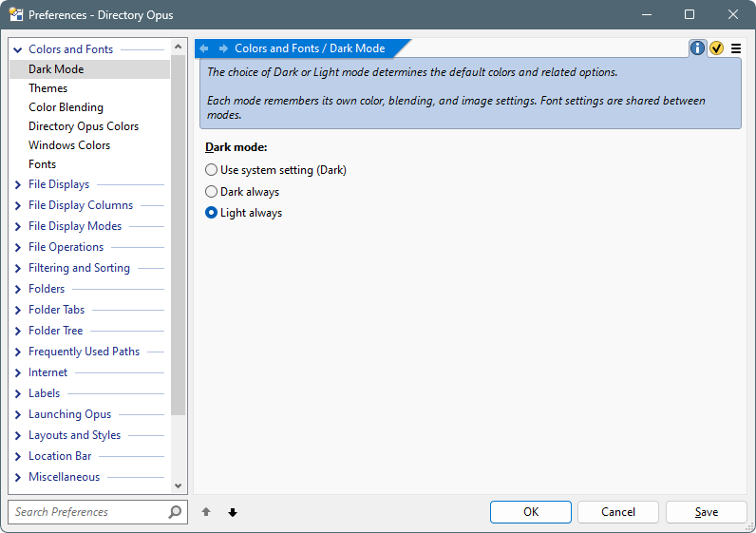This screenshot has height=533, width=756.
Task: Expand the Folder Tabs category
Action: [x=18, y=310]
